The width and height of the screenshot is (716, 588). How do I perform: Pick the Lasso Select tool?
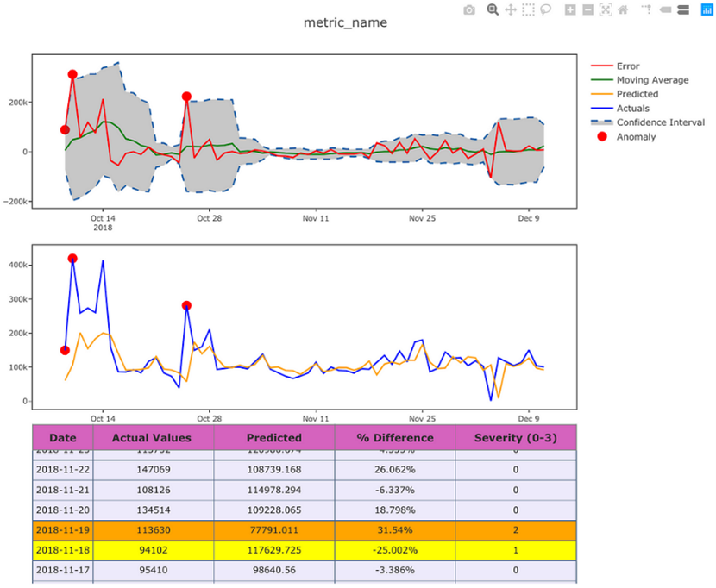[545, 10]
